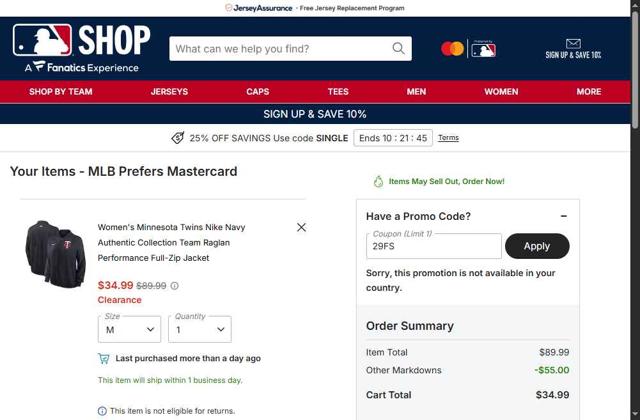Viewport: 640px width, 420px height.
Task: Open the More menu
Action: pos(589,91)
